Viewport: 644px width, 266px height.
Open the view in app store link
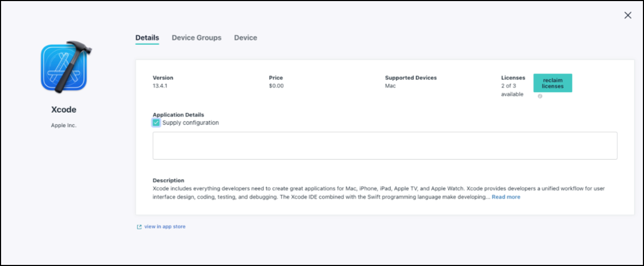tap(165, 227)
